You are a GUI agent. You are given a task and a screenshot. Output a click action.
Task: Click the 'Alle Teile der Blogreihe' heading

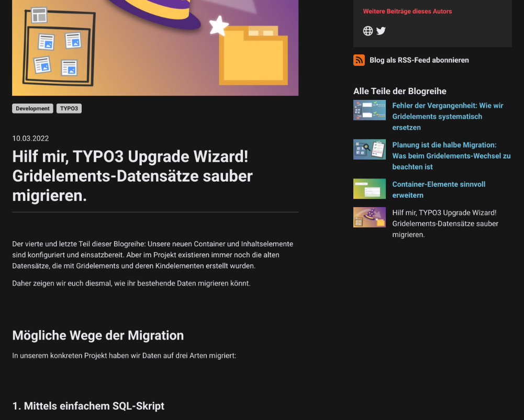[x=400, y=91]
